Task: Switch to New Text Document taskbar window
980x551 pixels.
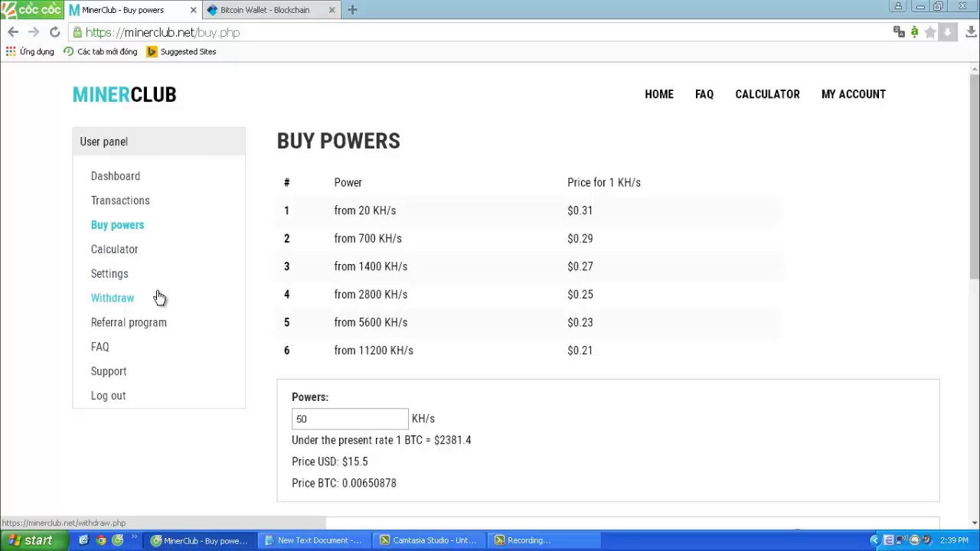Action: pyautogui.click(x=314, y=540)
